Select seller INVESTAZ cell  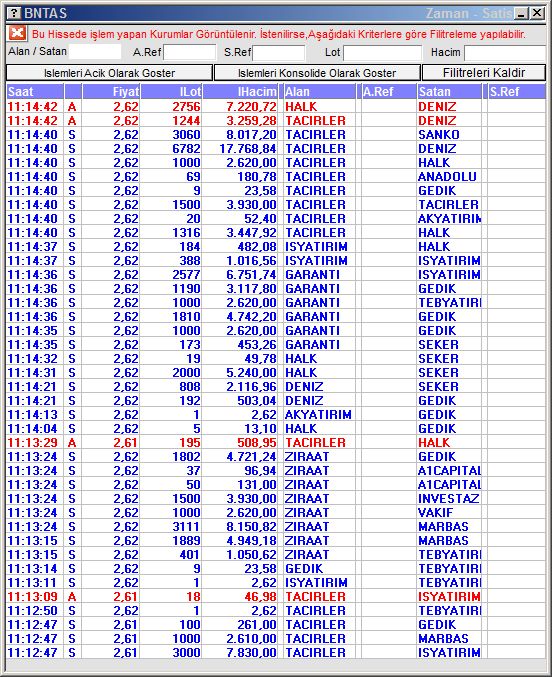449,498
